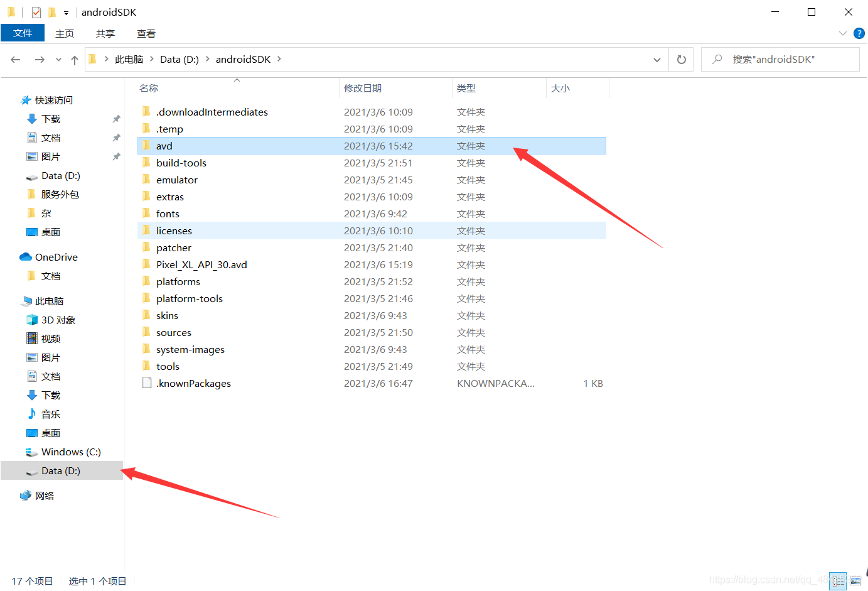The image size is (868, 591).
Task: Click the search androidSDK field
Action: click(780, 60)
